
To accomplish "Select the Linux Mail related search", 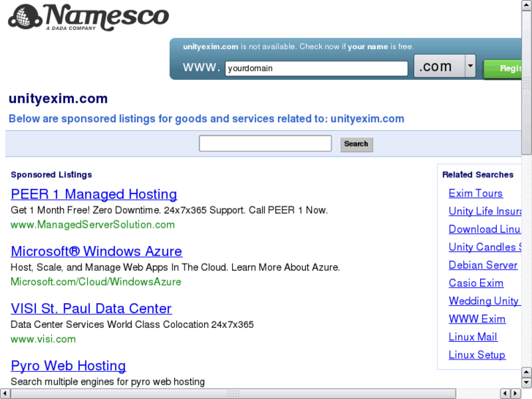I will pyautogui.click(x=473, y=337).
